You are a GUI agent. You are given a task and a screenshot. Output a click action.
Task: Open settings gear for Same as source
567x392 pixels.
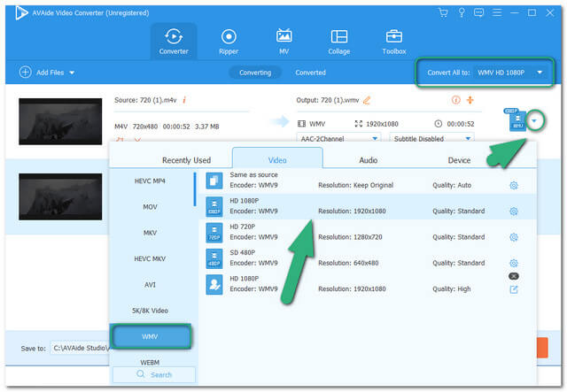click(514, 185)
